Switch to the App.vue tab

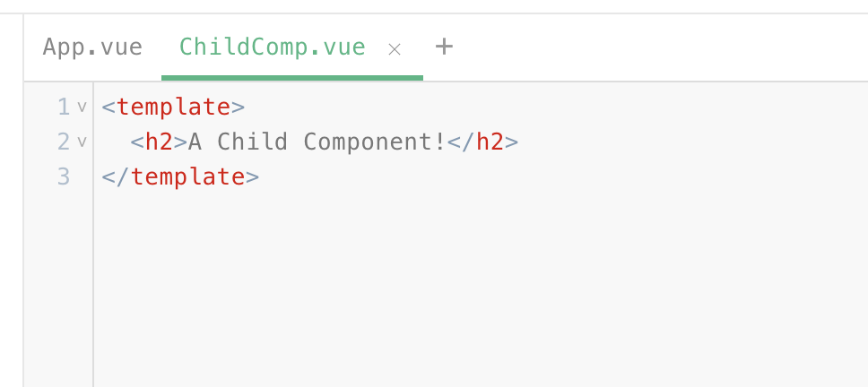pyautogui.click(x=92, y=47)
